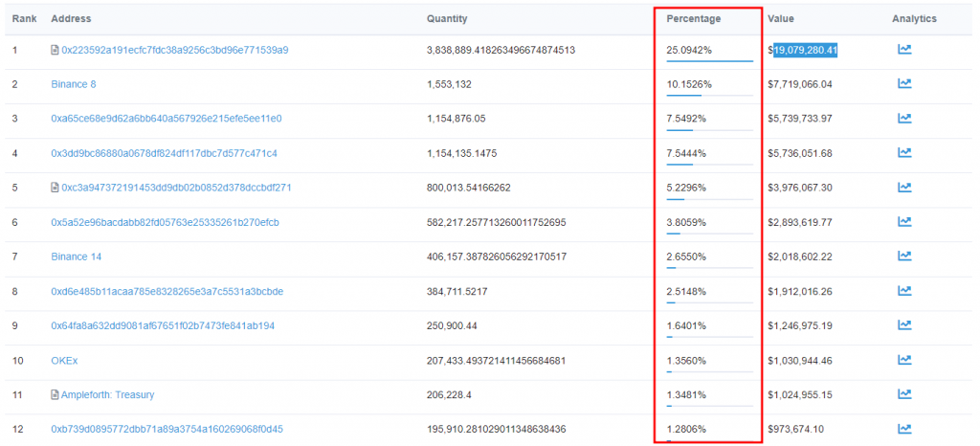Viewport: 980px width, 446px height.
Task: Click the quantity 1,553,132
Action: click(450, 83)
